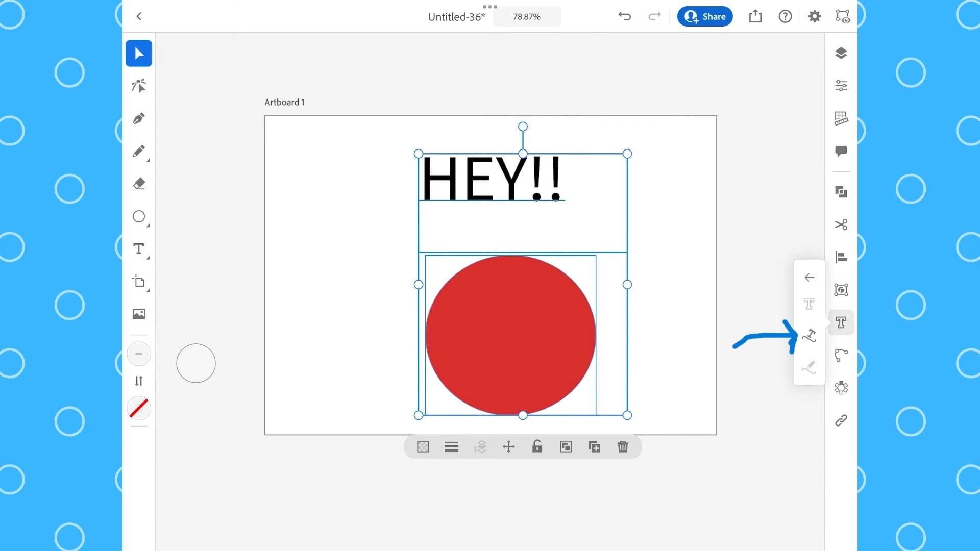This screenshot has width=980, height=551.
Task: Choose Type on Path option in flyout
Action: click(810, 336)
